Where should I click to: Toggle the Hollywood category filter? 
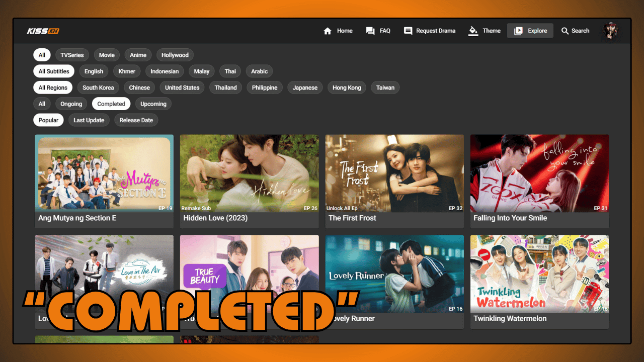pyautogui.click(x=175, y=55)
